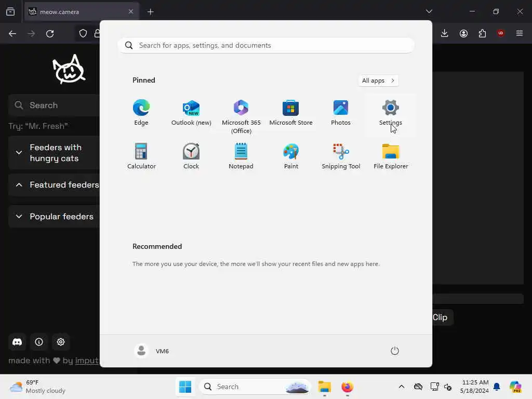Screen dimensions: 532x399
Task: Open VM6 user account menu
Action: tap(152, 351)
